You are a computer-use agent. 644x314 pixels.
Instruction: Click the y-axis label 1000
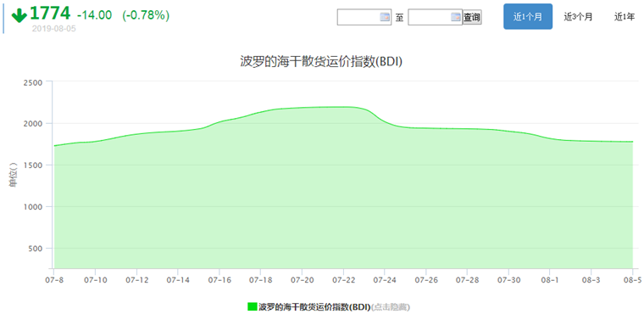click(x=34, y=206)
